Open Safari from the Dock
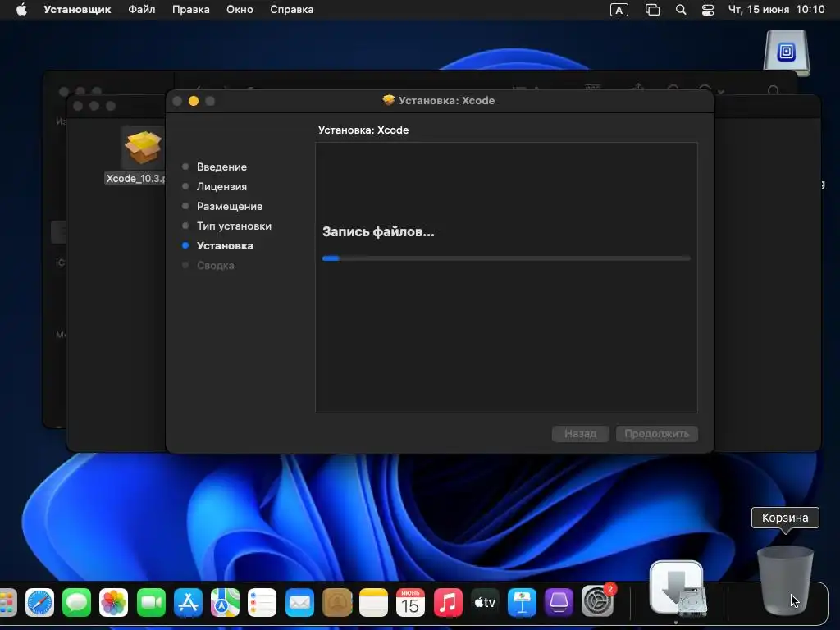This screenshot has height=630, width=840. coord(39,602)
